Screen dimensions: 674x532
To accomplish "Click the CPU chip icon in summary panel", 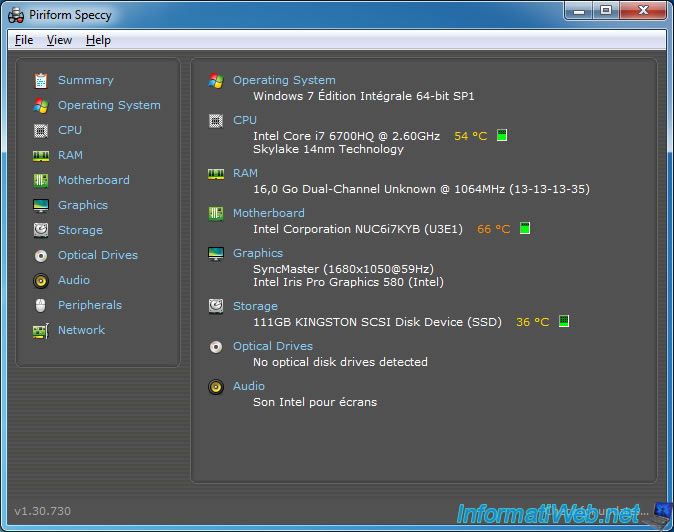I will point(216,121).
